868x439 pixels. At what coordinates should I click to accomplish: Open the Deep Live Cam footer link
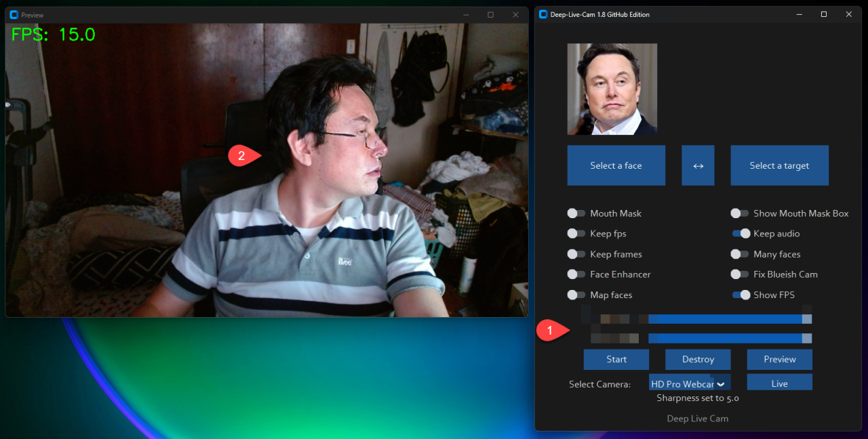pyautogui.click(x=698, y=419)
